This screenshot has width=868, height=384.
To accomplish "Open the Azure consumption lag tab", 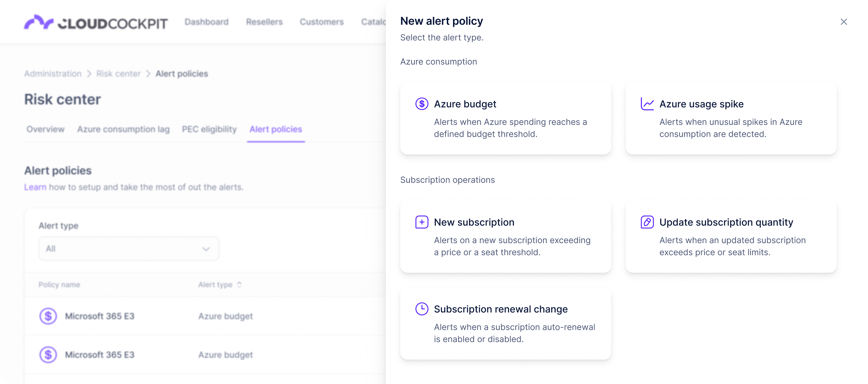I will pyautogui.click(x=123, y=129).
